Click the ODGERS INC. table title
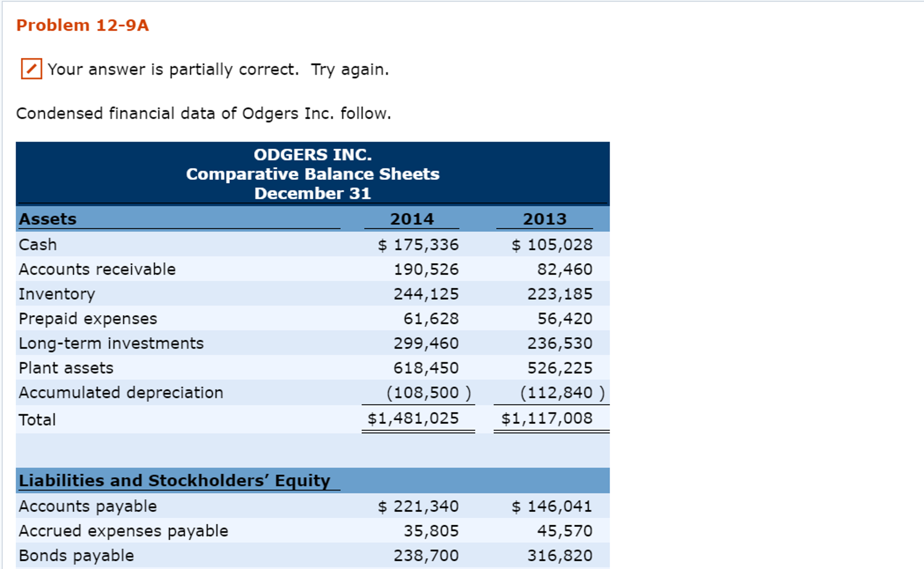 click(x=313, y=155)
